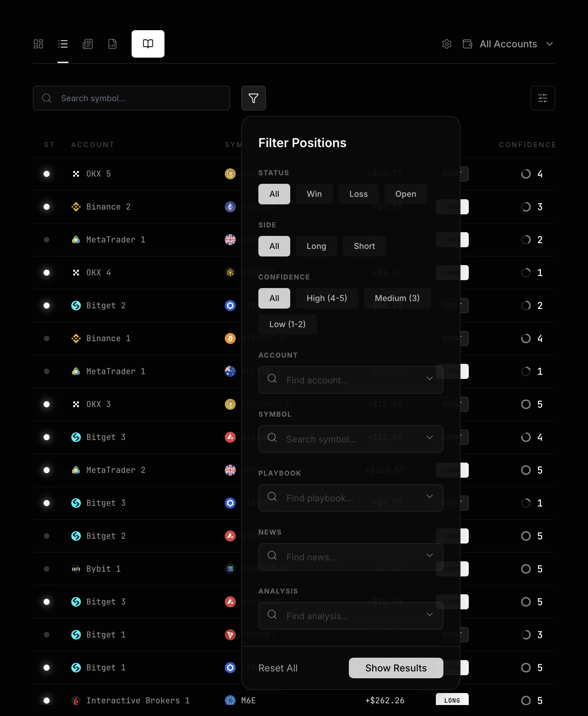Switch to the list view icon
Viewport: 588px width, 716px height.
pyautogui.click(x=63, y=44)
